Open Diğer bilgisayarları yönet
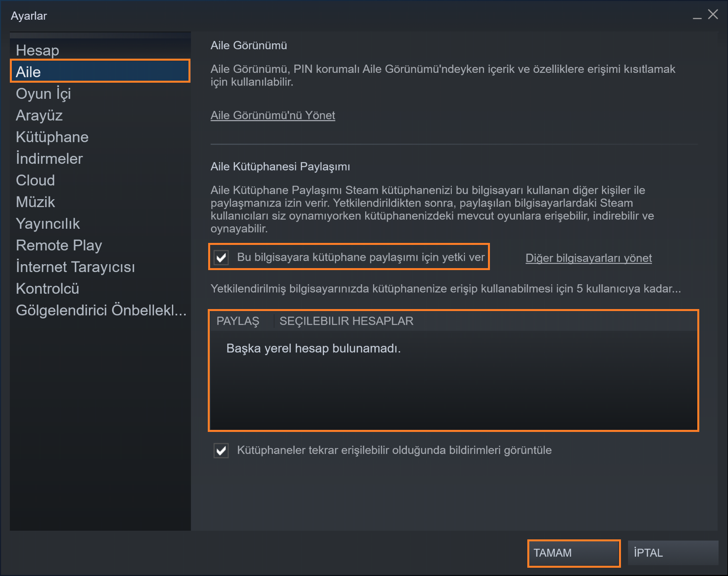728x576 pixels. (x=588, y=258)
